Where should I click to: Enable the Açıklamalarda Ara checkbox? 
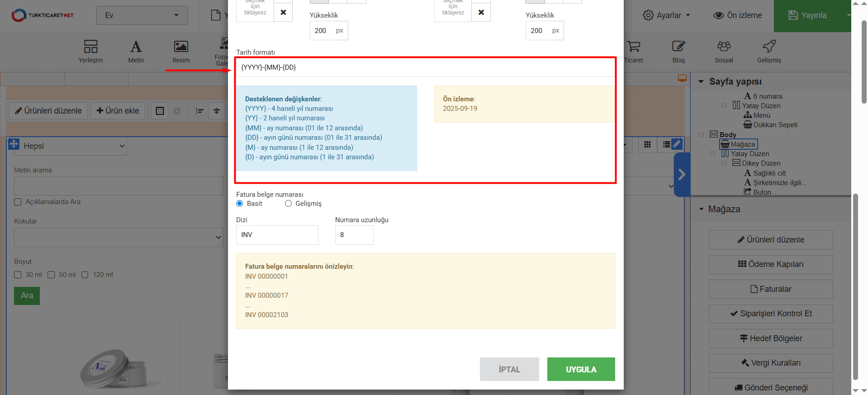coord(18,202)
